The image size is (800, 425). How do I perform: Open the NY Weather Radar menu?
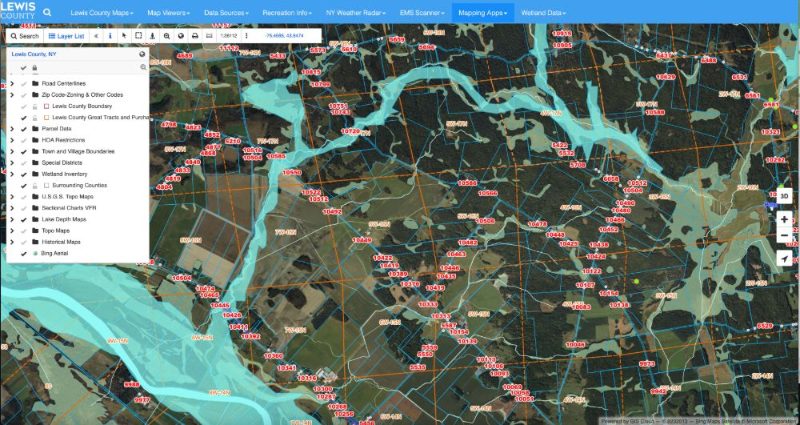[356, 13]
